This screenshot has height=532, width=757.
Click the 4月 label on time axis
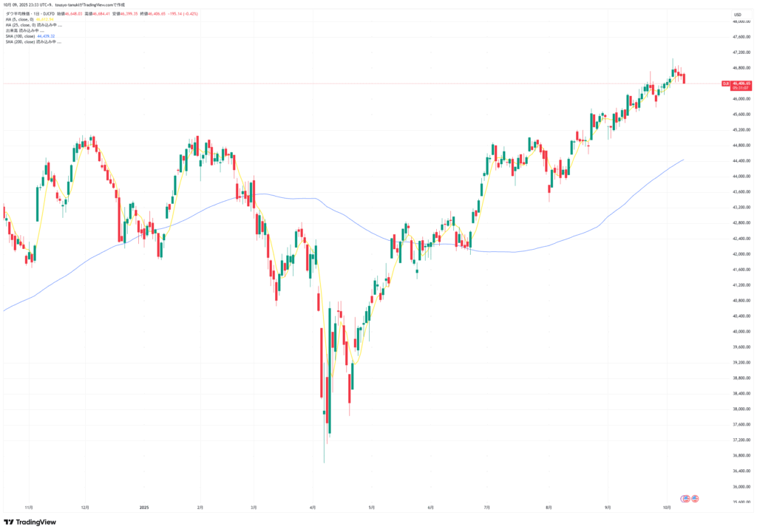[312, 508]
